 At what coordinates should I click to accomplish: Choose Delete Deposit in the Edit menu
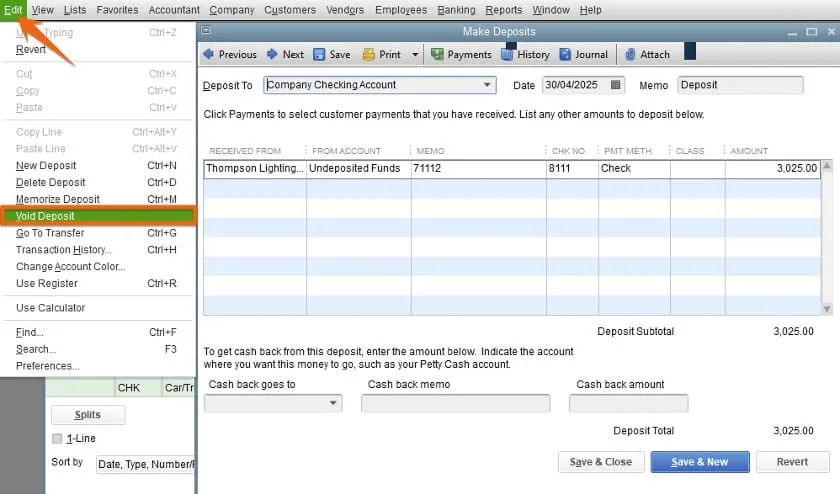tap(51, 182)
